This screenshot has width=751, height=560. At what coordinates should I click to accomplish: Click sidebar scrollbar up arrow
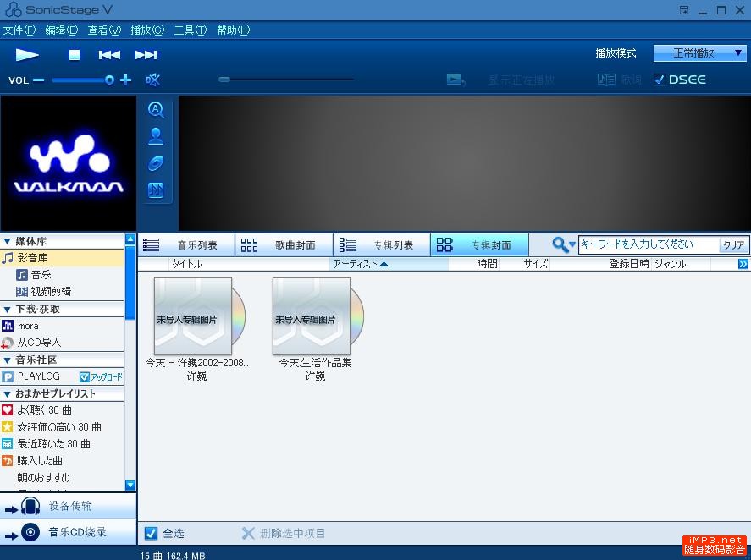[130, 239]
